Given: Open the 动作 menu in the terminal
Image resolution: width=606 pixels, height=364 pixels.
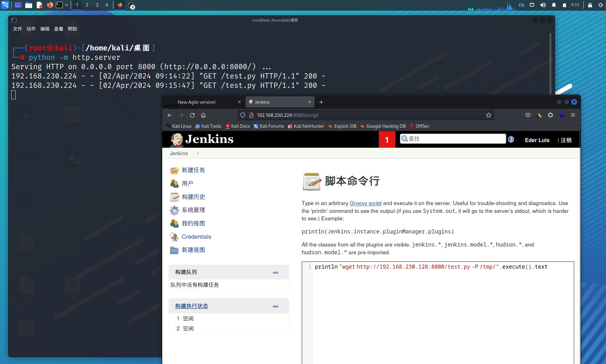Looking at the screenshot, I should [x=31, y=29].
